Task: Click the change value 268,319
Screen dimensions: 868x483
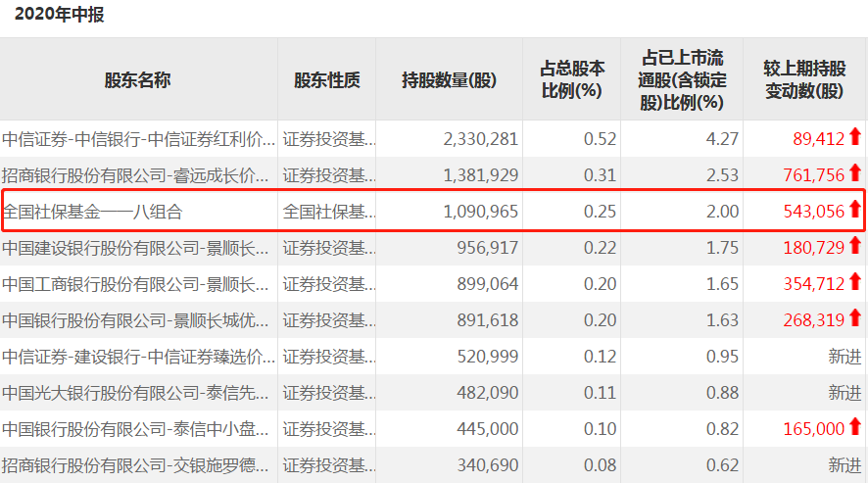Action: 814,320
